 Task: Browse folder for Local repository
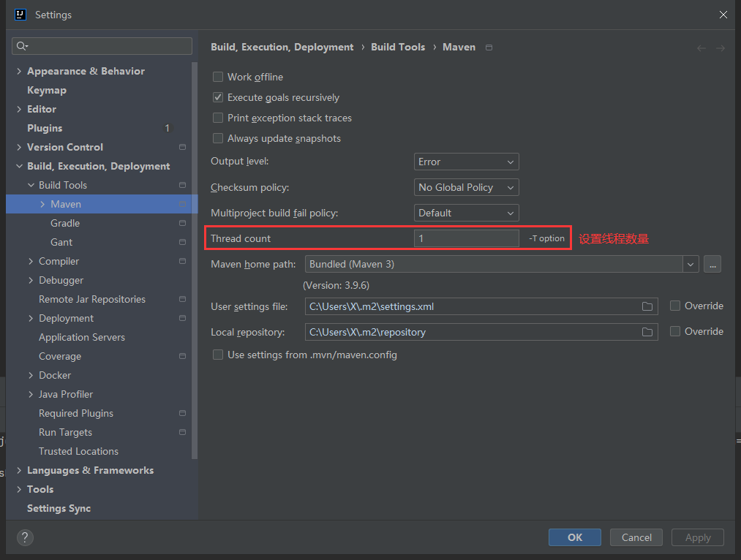pos(647,332)
